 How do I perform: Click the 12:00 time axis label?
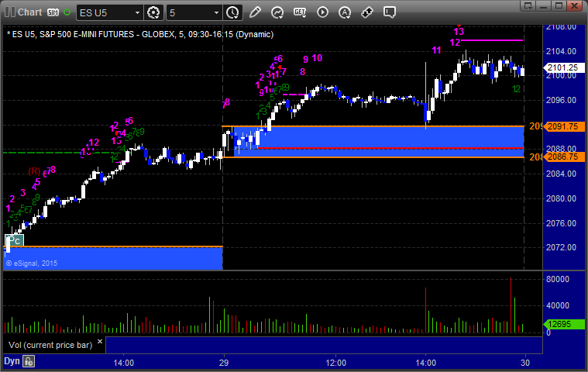335,363
